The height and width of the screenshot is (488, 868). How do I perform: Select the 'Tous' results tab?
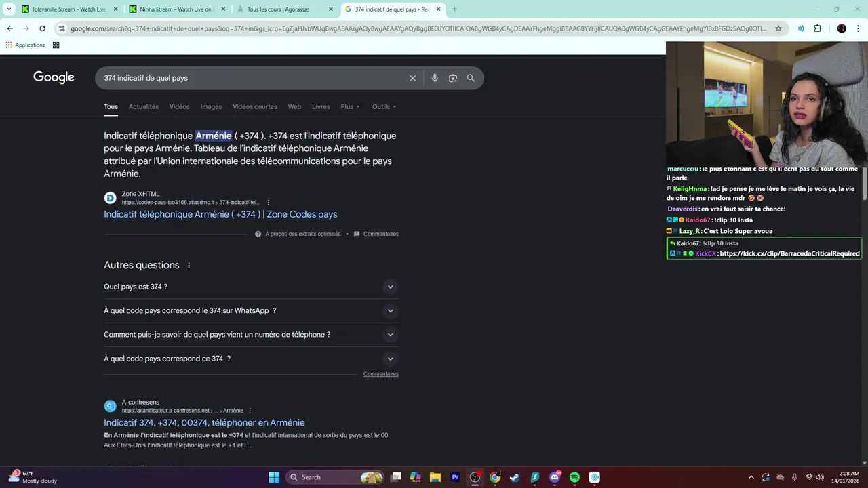[111, 106]
